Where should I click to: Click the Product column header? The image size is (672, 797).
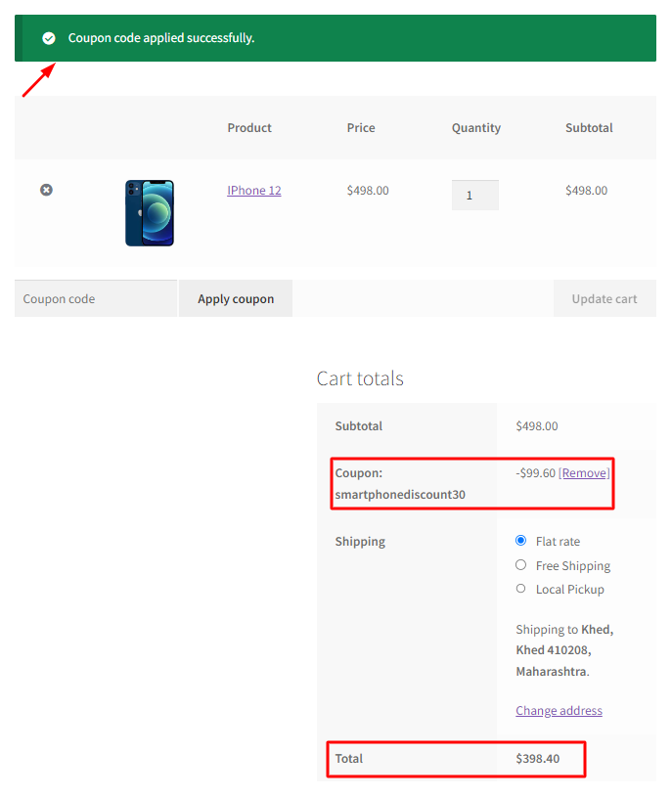pos(249,127)
